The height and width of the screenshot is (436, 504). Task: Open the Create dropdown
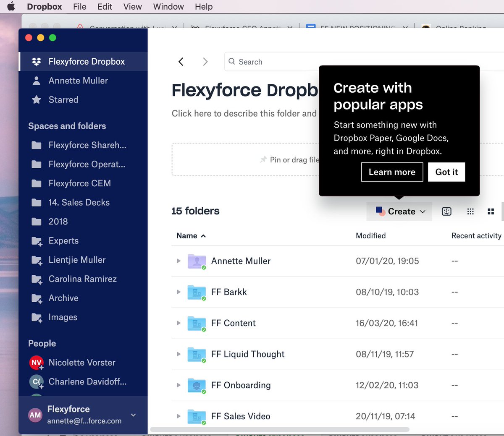(x=399, y=211)
